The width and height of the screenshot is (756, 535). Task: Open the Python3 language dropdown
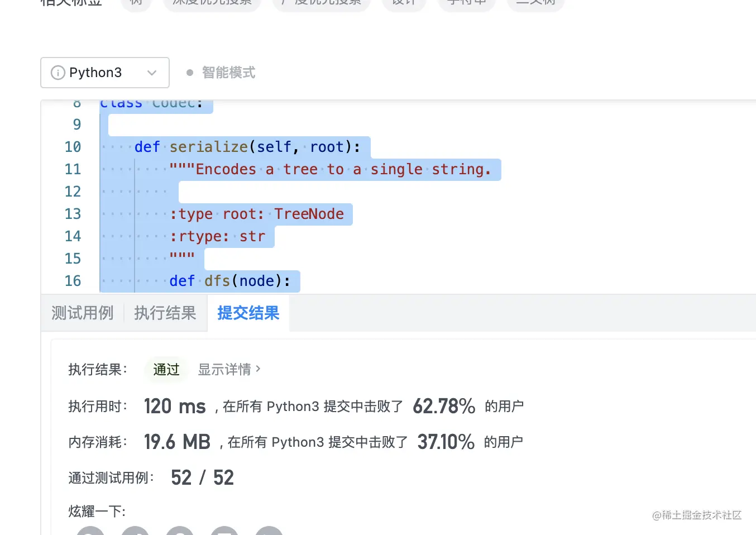click(105, 73)
